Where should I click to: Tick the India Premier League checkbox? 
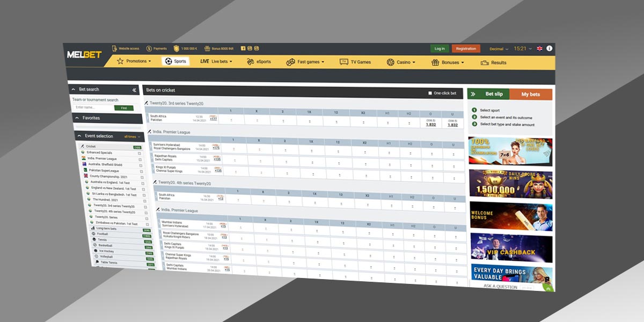coord(140,159)
